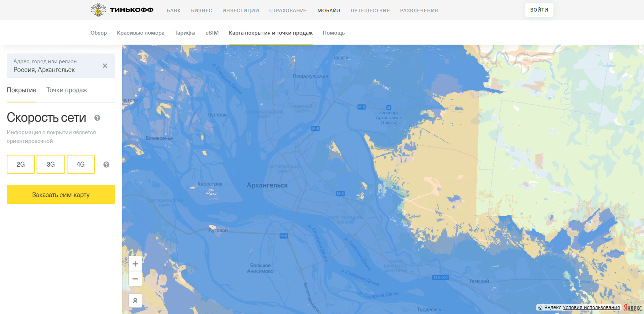Zoom in the map
The width and height of the screenshot is (644, 314).
pyautogui.click(x=135, y=264)
